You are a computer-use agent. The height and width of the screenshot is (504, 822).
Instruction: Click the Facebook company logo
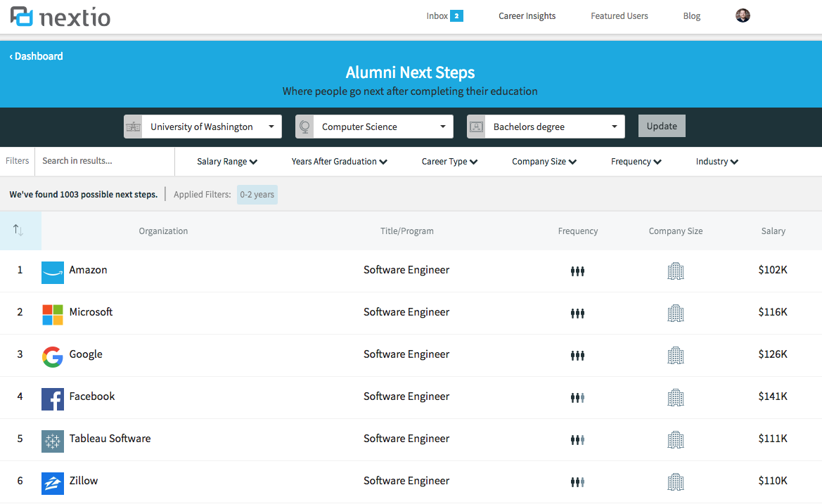53,399
